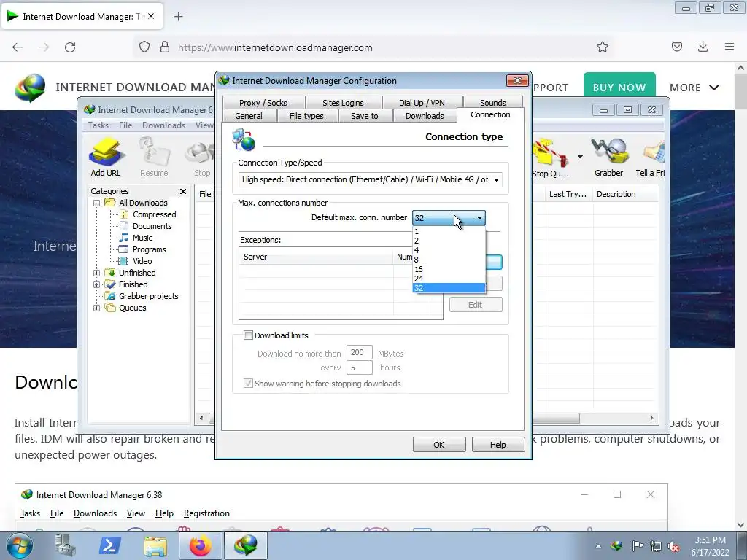This screenshot has height=560, width=747.
Task: Switch to the Sounds tab
Action: [492, 103]
